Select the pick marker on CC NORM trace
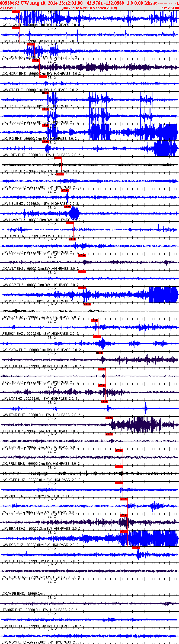Image resolution: width=179 pixels, height=644 pixels. click(36, 60)
